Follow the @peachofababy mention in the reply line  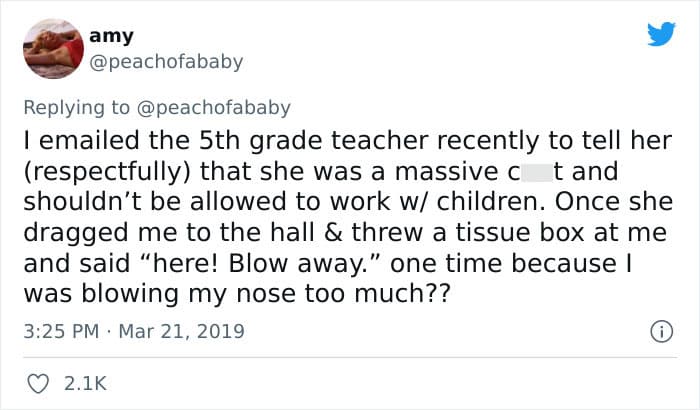point(213,108)
